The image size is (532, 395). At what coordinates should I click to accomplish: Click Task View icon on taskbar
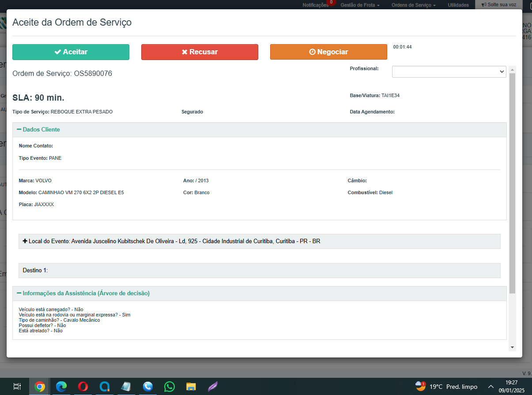[x=17, y=387]
